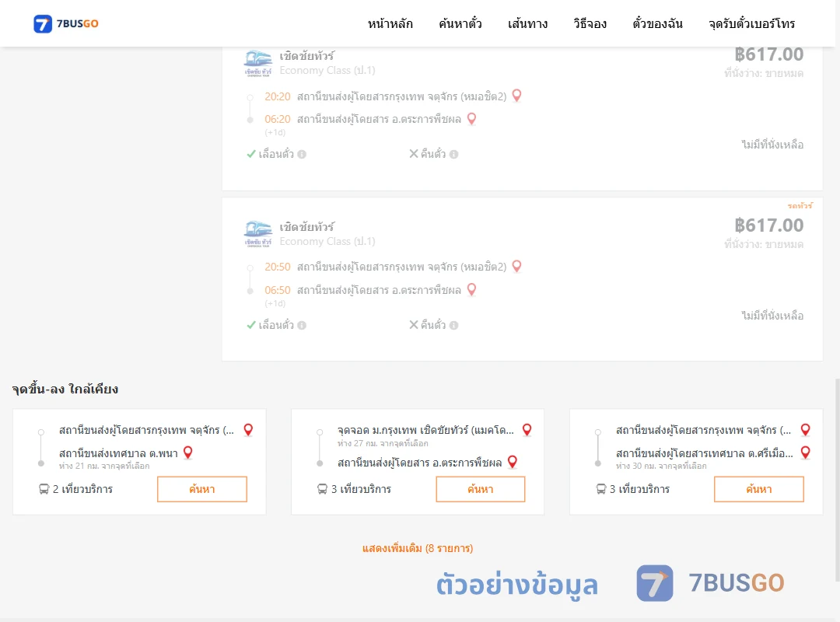Click info icon beside คืนตั๋ว on 20:20 trip
The height and width of the screenshot is (622, 840).
(x=453, y=154)
